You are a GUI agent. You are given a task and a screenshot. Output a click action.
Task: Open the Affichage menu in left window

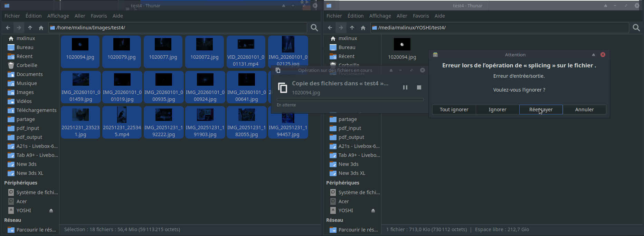click(58, 16)
